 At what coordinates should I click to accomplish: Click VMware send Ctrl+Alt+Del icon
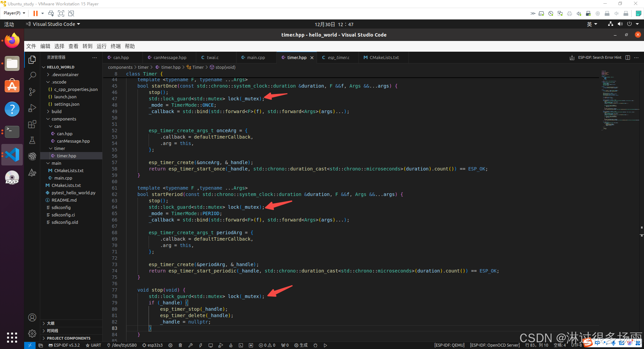point(51,13)
